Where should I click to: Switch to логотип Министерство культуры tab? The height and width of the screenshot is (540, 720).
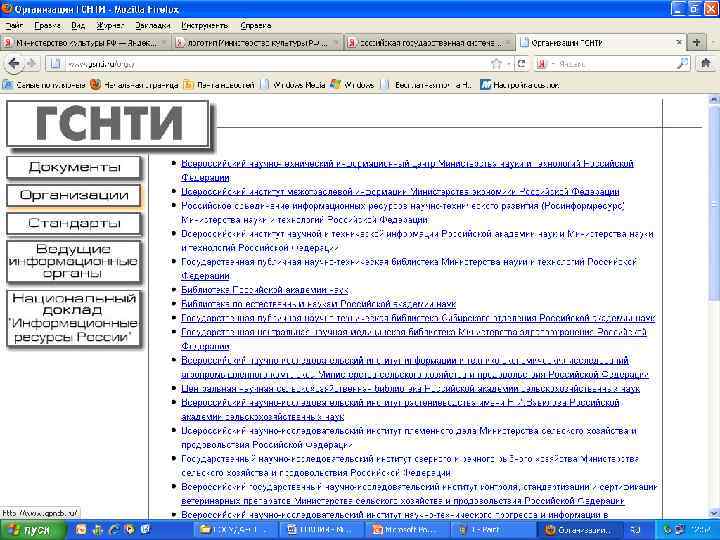pos(258,43)
